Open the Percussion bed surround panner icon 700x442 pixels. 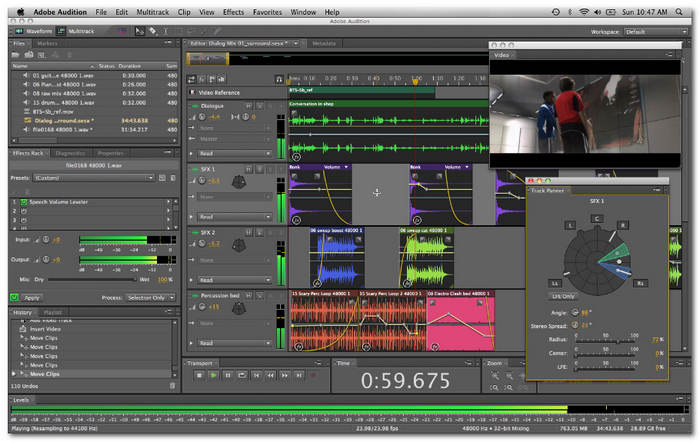239,308
